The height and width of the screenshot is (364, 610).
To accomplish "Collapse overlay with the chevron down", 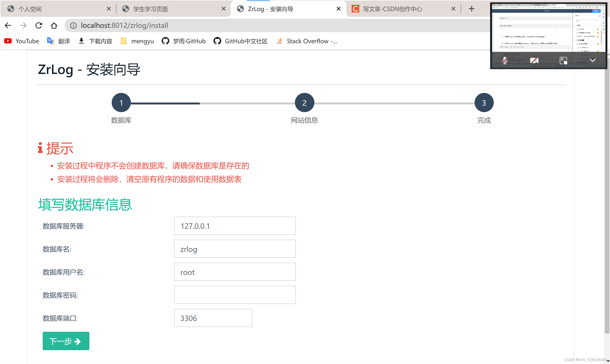I will [x=592, y=60].
